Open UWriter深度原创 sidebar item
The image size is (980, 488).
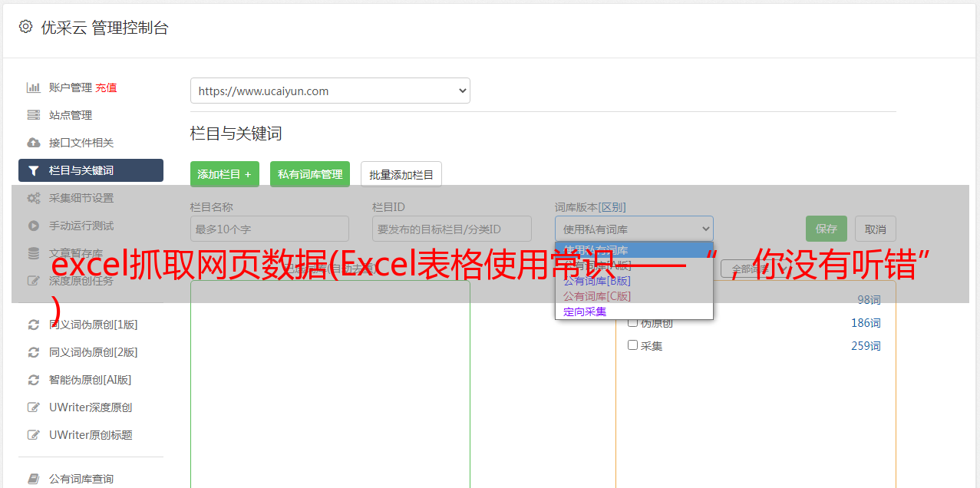(x=91, y=407)
